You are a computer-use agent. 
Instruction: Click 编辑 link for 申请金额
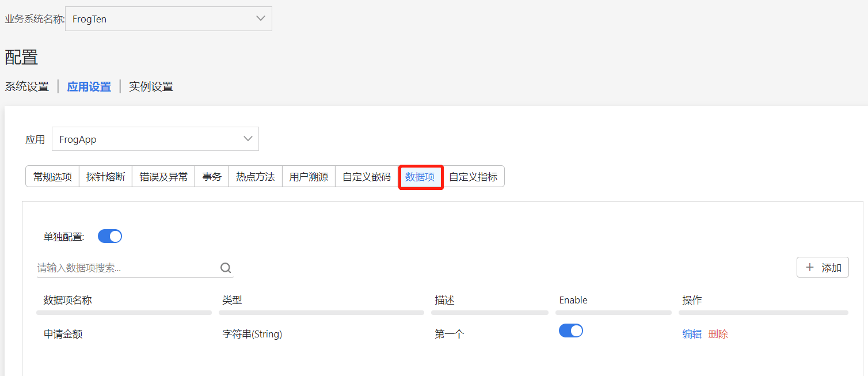[x=692, y=334]
